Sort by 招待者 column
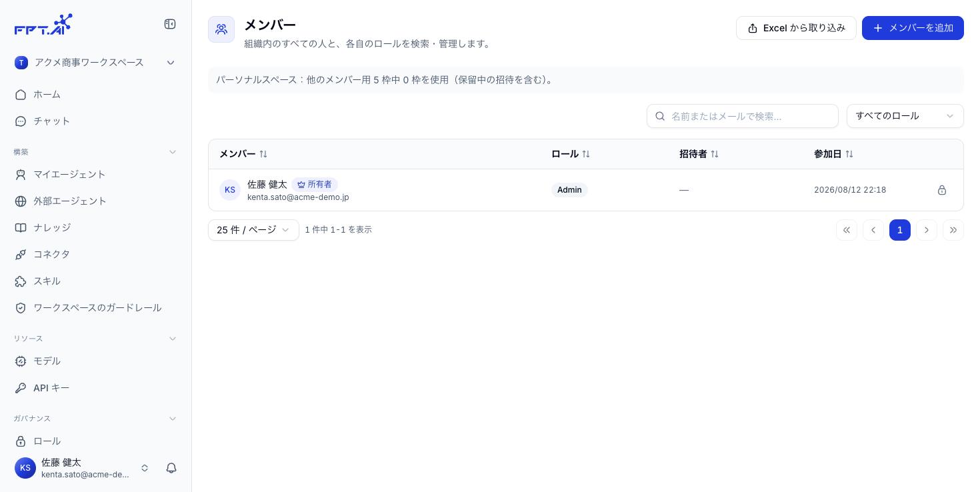The width and height of the screenshot is (980, 492). pos(699,154)
